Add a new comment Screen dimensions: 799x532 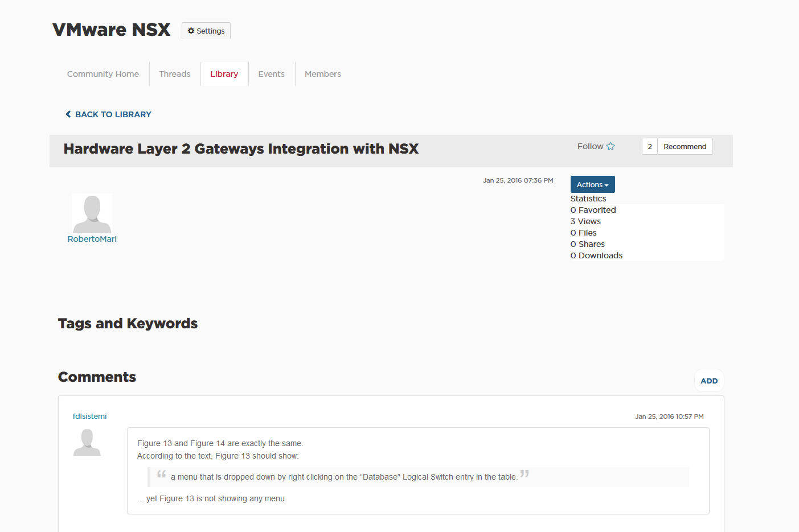pyautogui.click(x=709, y=381)
